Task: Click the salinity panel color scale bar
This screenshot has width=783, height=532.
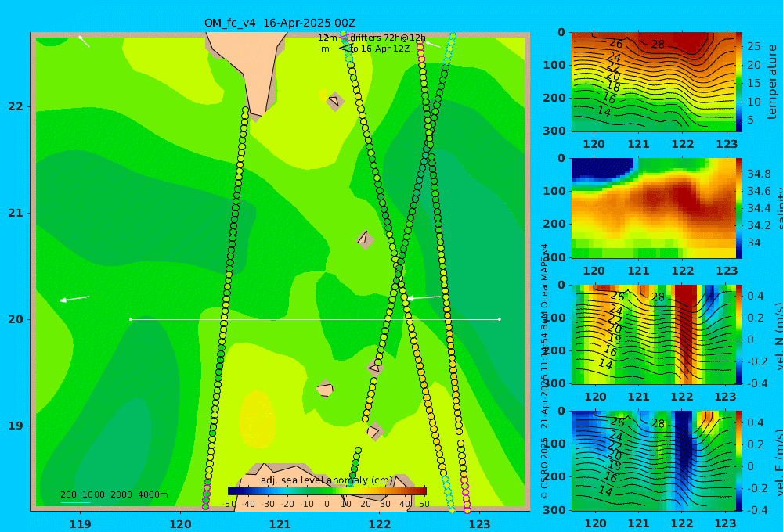Action: point(738,208)
